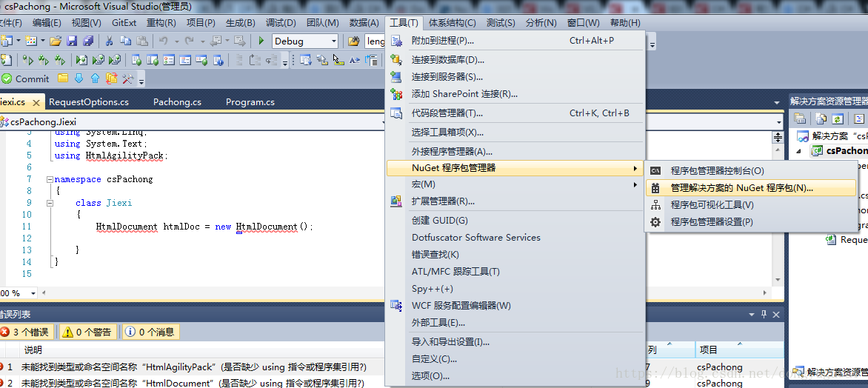The height and width of the screenshot is (388, 868).
Task: Click the Paste clipboard icon
Action: point(142,41)
